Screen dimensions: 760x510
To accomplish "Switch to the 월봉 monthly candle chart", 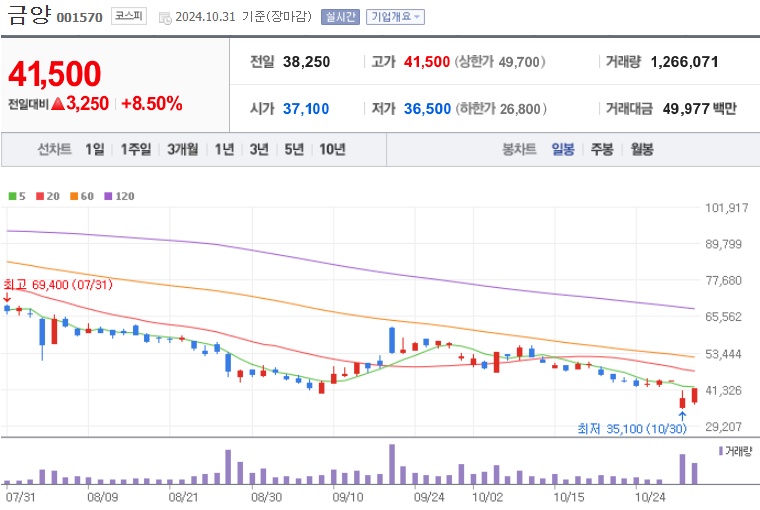I will (x=642, y=149).
